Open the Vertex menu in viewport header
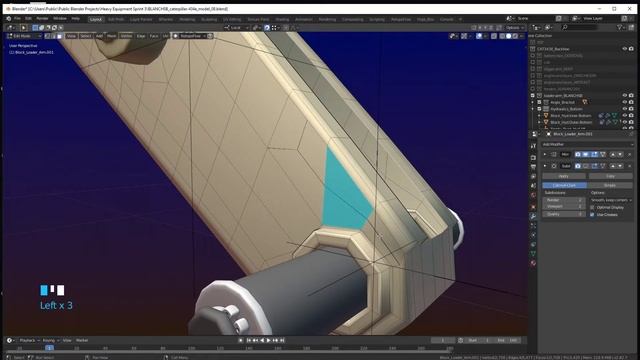 pos(127,36)
